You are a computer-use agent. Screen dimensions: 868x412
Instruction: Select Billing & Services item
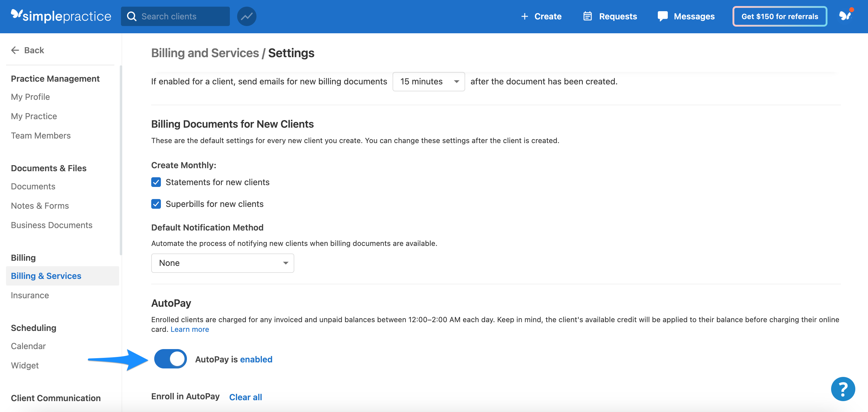[63, 276]
